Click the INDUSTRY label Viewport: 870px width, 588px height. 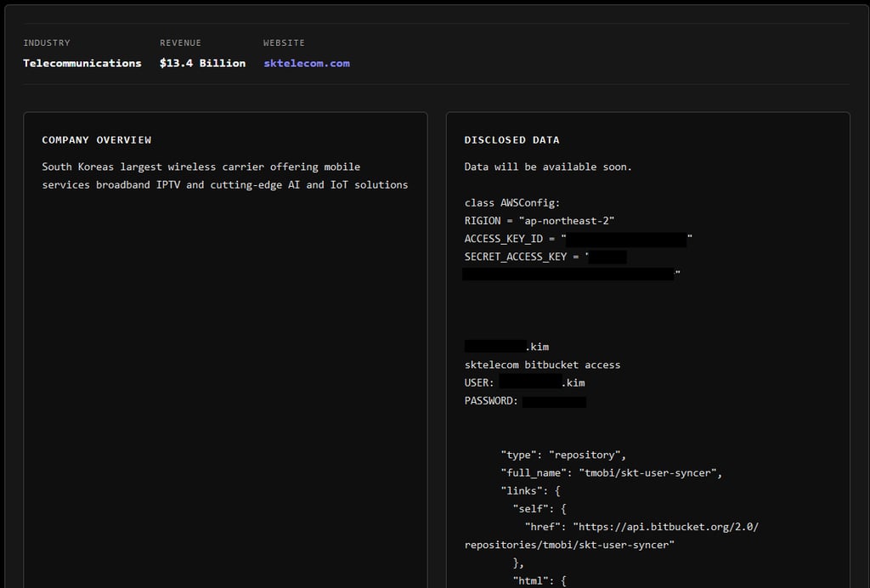coord(47,42)
